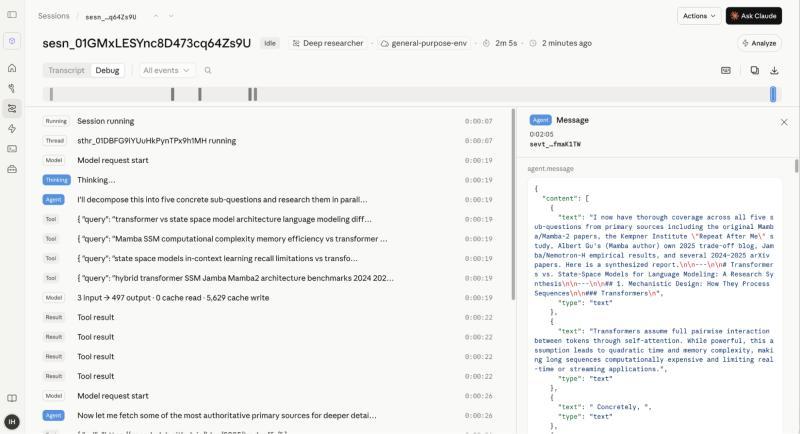
Task: Click the 2m 5s duration label
Action: coord(506,43)
